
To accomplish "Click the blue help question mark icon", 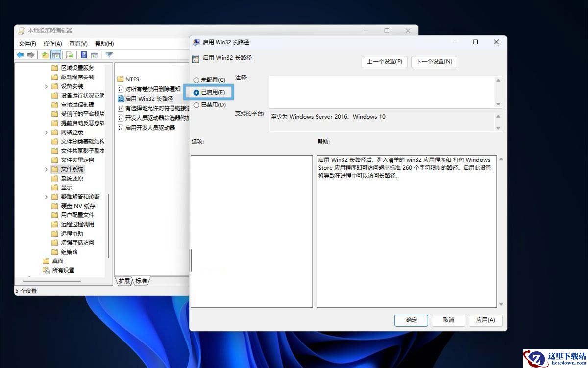I will click(x=84, y=55).
